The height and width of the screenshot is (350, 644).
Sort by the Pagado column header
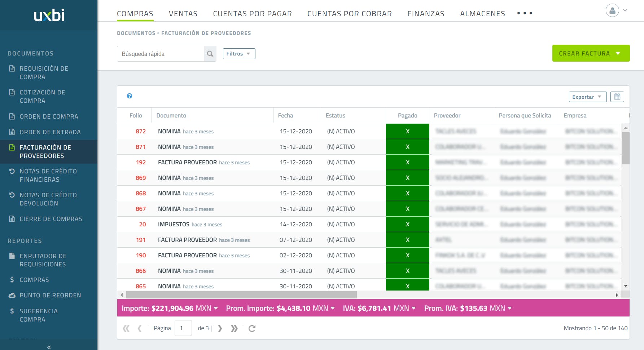coord(407,115)
